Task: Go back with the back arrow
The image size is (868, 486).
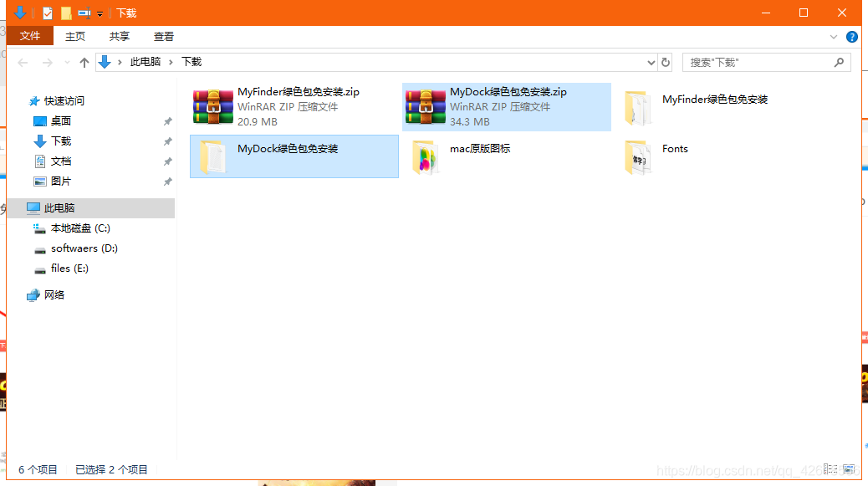Action: click(23, 63)
